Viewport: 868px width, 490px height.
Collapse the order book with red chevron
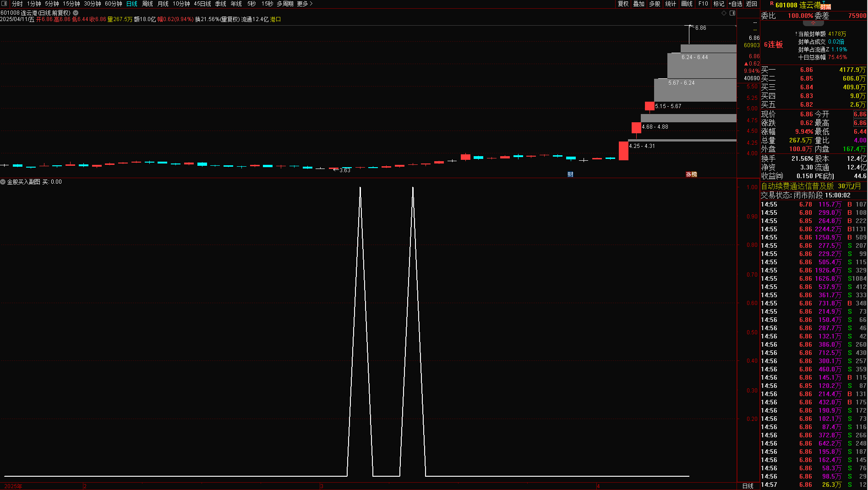pyautogui.click(x=813, y=23)
